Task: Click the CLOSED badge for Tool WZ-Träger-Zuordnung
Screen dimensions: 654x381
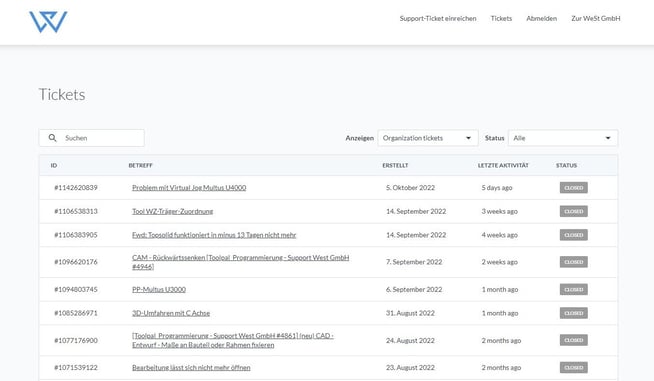Action: (x=574, y=211)
